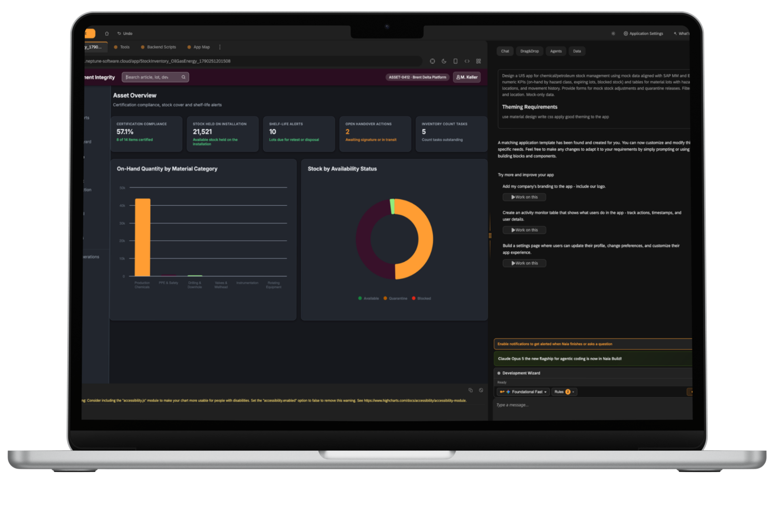Toggle the sun light-theme icon in header
The width and height of the screenshot is (776, 532).
pyautogui.click(x=613, y=34)
